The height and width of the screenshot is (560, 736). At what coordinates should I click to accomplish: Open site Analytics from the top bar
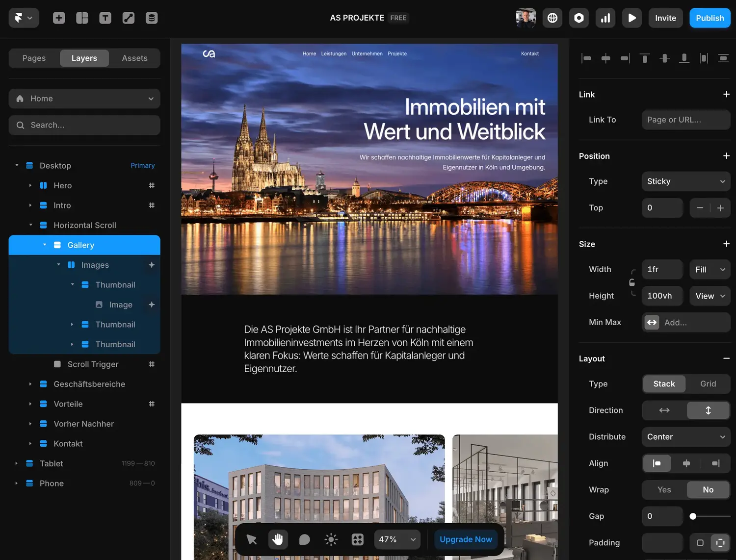pyautogui.click(x=605, y=18)
